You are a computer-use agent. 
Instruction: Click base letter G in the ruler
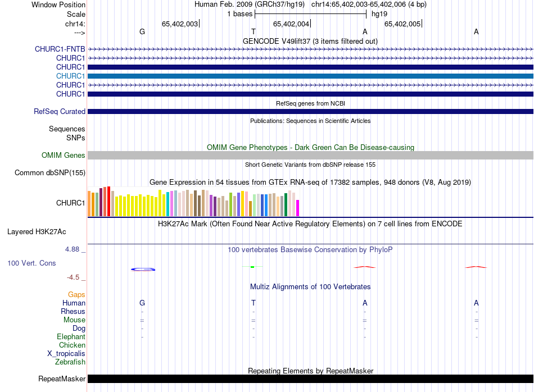(142, 31)
